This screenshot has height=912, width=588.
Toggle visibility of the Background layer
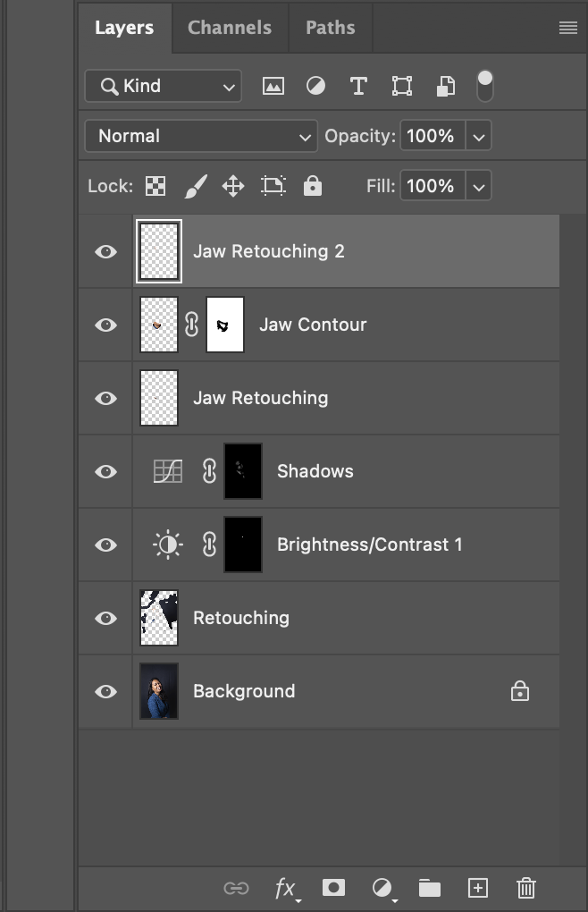pos(105,691)
